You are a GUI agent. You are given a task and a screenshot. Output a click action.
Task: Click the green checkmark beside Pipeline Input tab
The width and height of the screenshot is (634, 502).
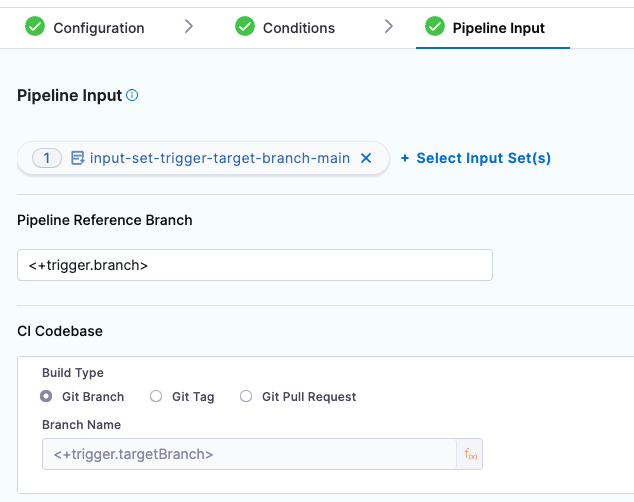[x=434, y=27]
